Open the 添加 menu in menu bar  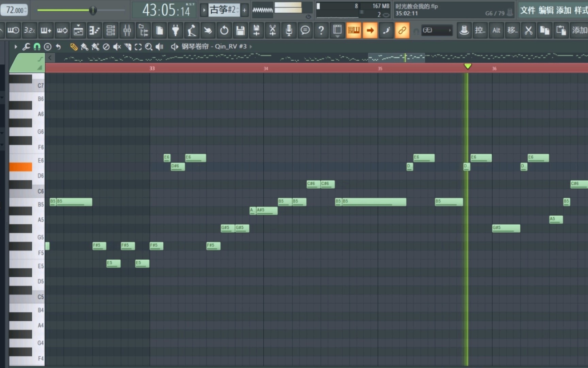tap(563, 10)
